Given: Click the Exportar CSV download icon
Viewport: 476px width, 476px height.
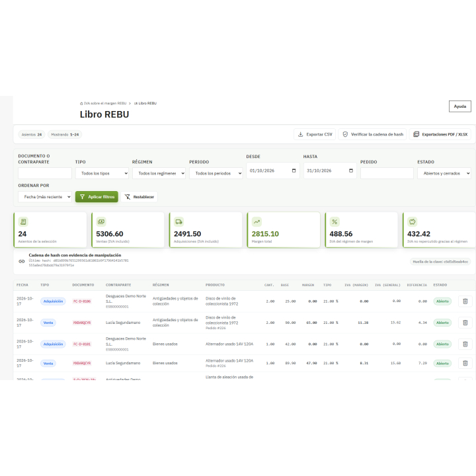Looking at the screenshot, I should 300,134.
